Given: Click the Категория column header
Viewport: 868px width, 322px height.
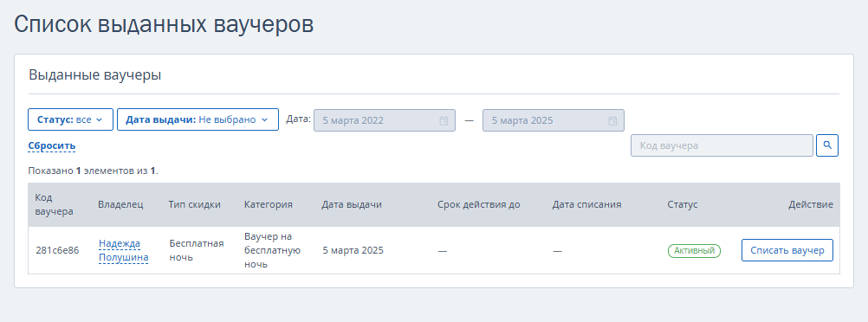Looking at the screenshot, I should coord(269,204).
